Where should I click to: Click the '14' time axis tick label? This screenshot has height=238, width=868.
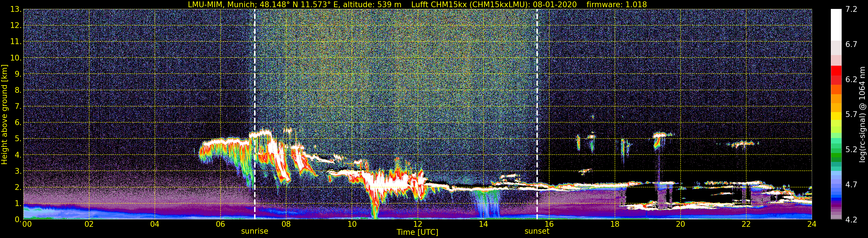483,224
